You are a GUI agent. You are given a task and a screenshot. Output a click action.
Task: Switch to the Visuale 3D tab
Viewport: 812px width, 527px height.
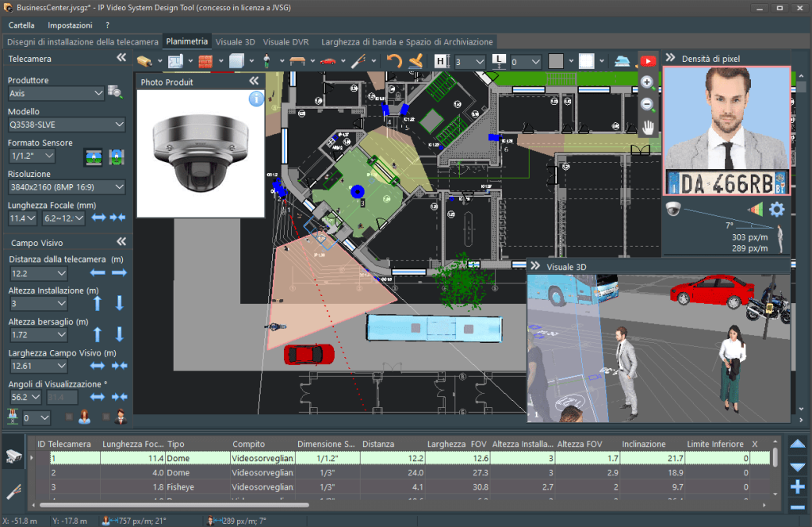(236, 41)
